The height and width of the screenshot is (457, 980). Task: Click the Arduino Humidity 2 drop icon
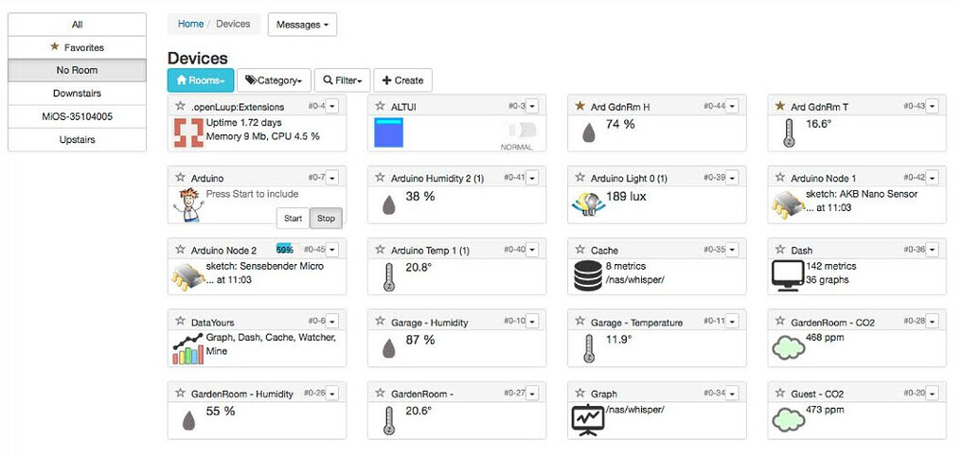tap(389, 204)
